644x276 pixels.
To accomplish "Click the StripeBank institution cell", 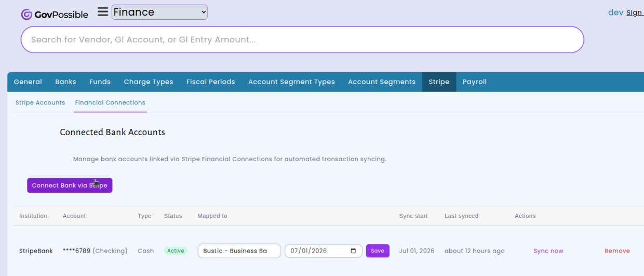I will [x=36, y=251].
